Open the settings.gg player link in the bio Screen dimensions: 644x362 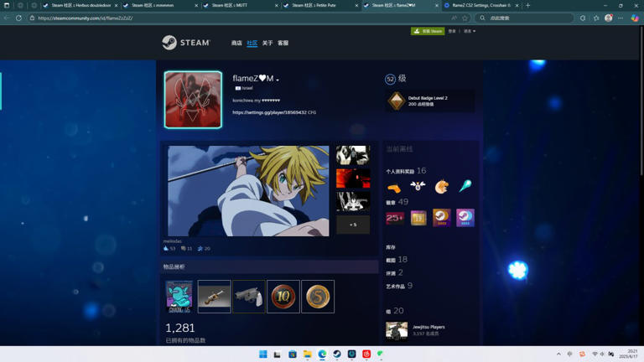click(x=269, y=112)
